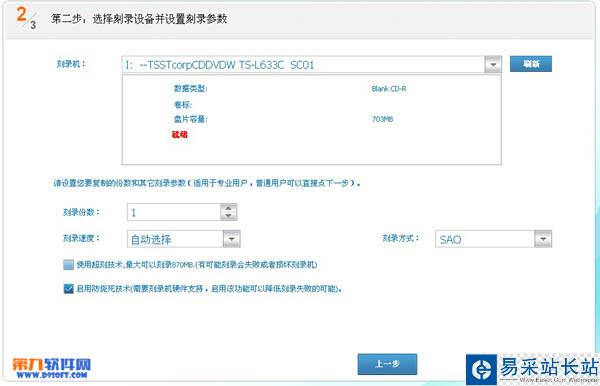Click the 上一步 previous step button
The height and width of the screenshot is (386, 600).
pos(387,364)
